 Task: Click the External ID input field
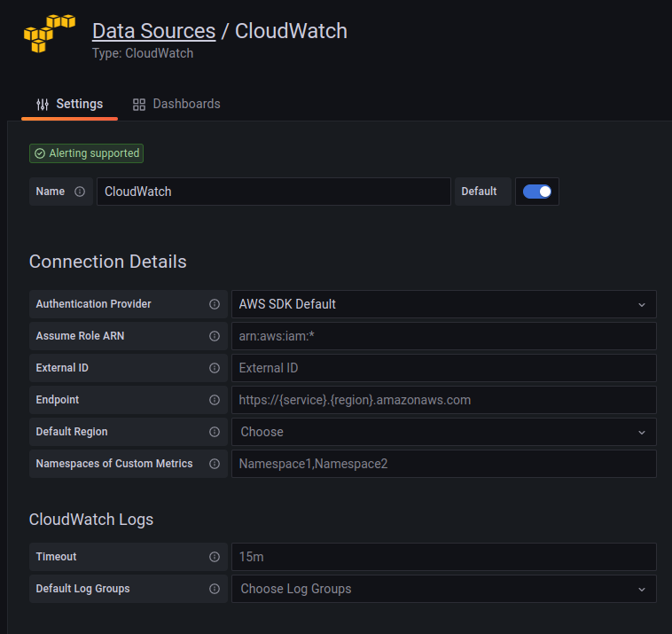click(444, 368)
